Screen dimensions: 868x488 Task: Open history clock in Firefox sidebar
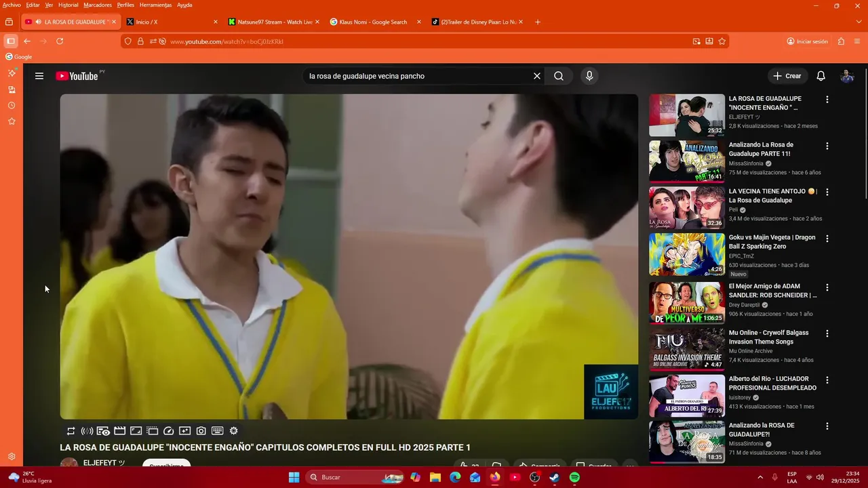12,106
